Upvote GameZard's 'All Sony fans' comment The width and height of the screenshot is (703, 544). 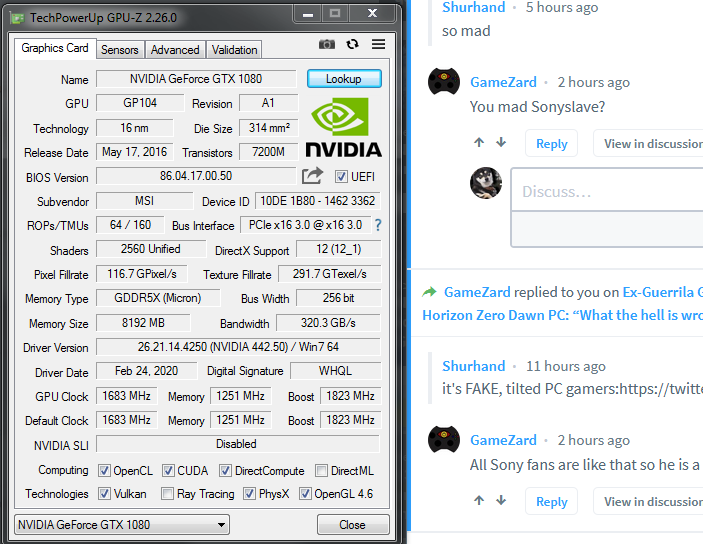pyautogui.click(x=479, y=500)
